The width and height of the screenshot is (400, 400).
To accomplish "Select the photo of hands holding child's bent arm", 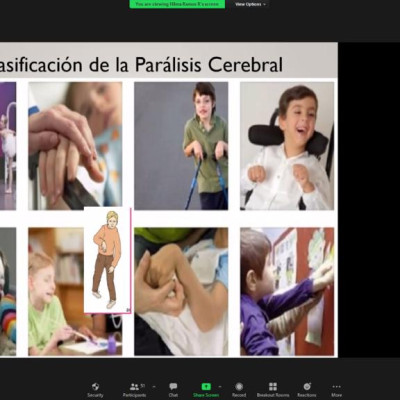I will click(181, 292).
